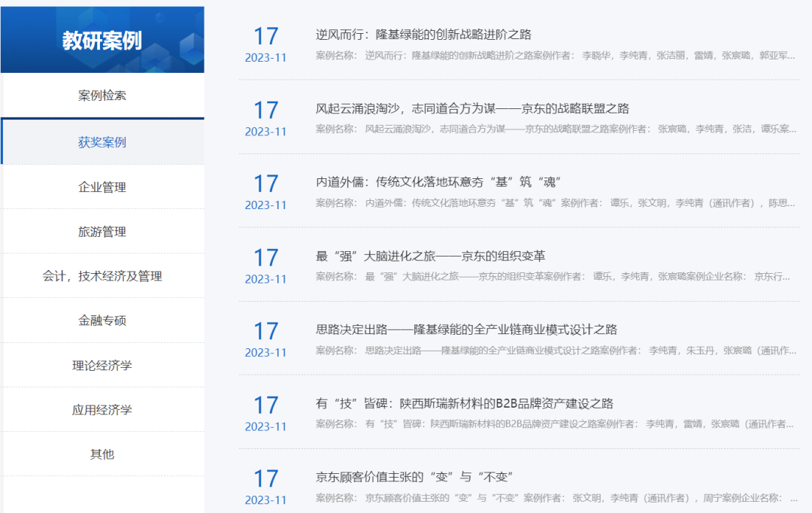Click the summary line below 京东顾客价值主张 title
812x513 pixels.
[x=555, y=498]
